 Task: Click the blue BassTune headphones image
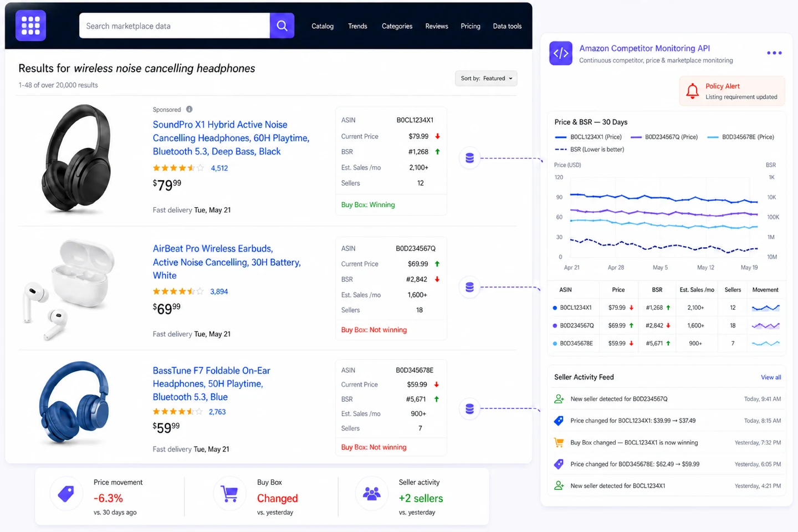click(74, 403)
